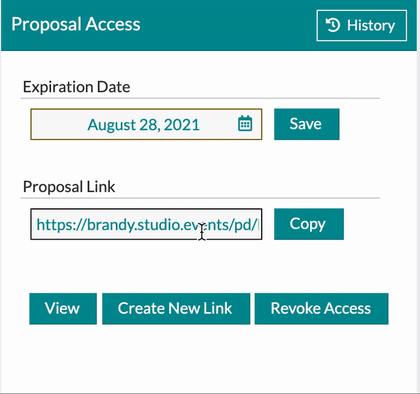Click the https:// start of proposal URL
Viewport: 420px width, 394px height.
pyautogui.click(x=62, y=225)
